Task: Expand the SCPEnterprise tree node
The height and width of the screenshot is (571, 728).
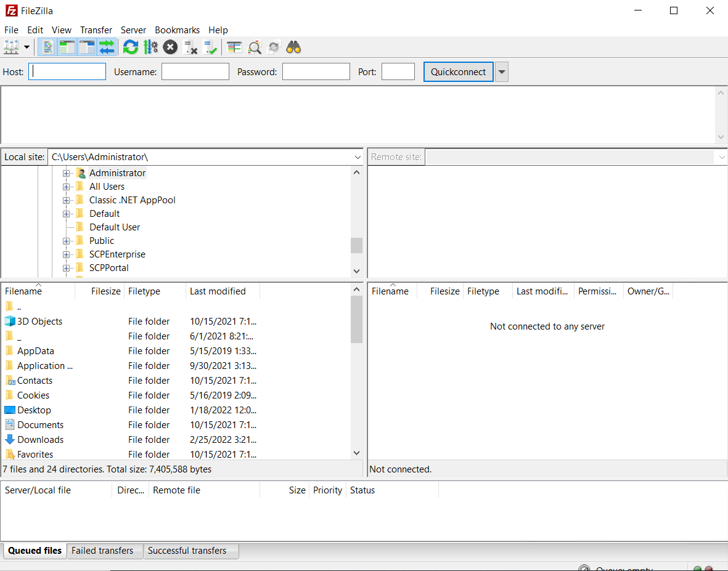Action: [67, 254]
